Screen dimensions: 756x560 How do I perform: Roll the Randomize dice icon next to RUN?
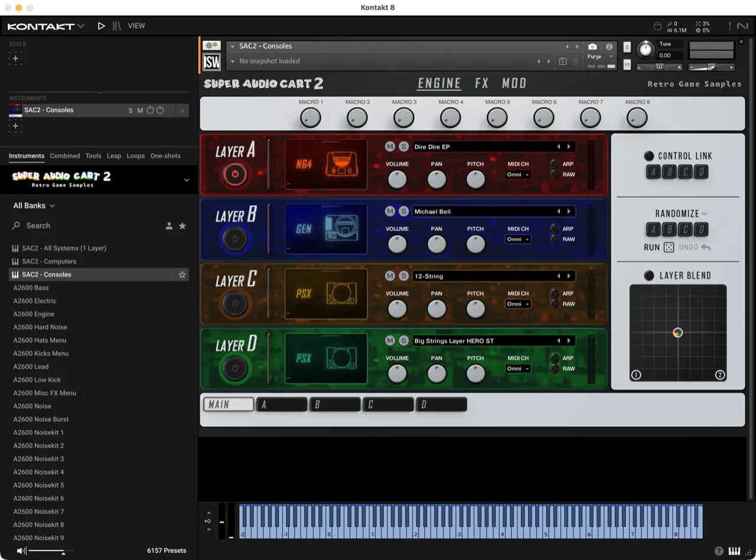coord(668,247)
